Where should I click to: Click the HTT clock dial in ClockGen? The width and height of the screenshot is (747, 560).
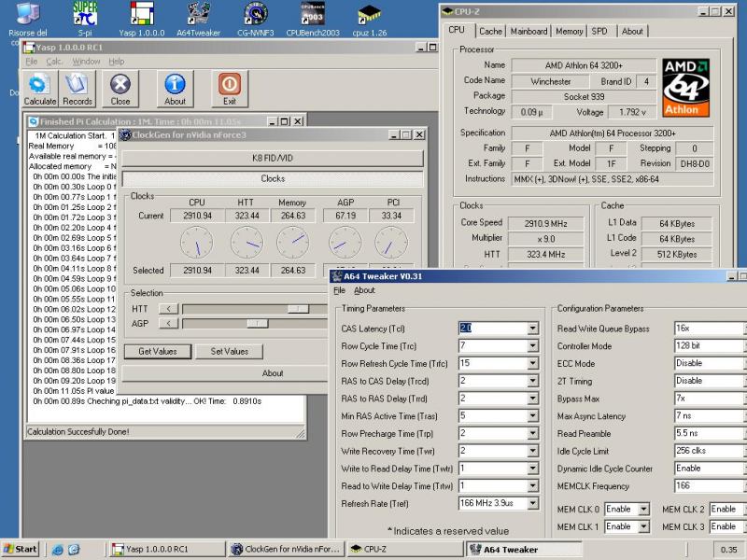tap(247, 243)
